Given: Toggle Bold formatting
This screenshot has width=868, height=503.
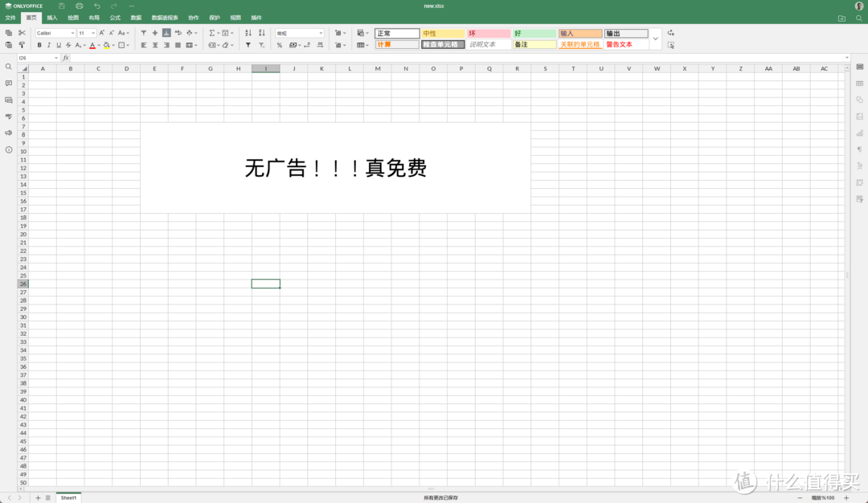Looking at the screenshot, I should [x=39, y=45].
